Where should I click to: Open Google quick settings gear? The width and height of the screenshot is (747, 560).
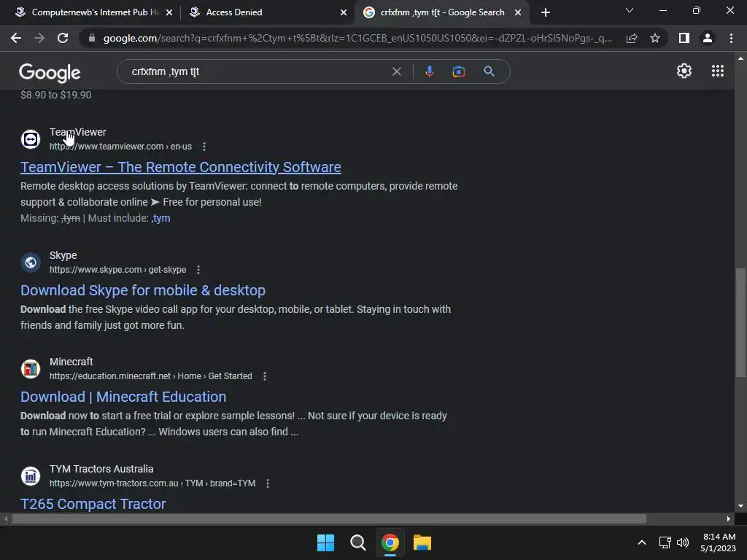684,71
